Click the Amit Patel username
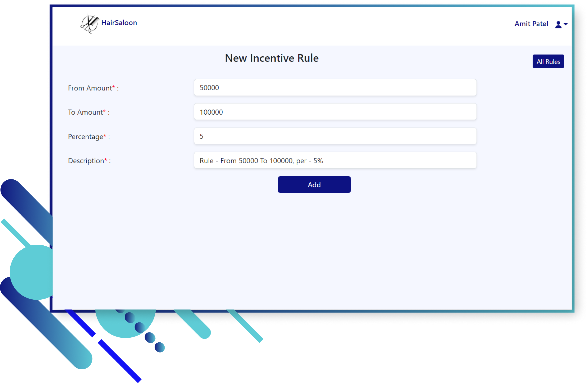 (531, 24)
